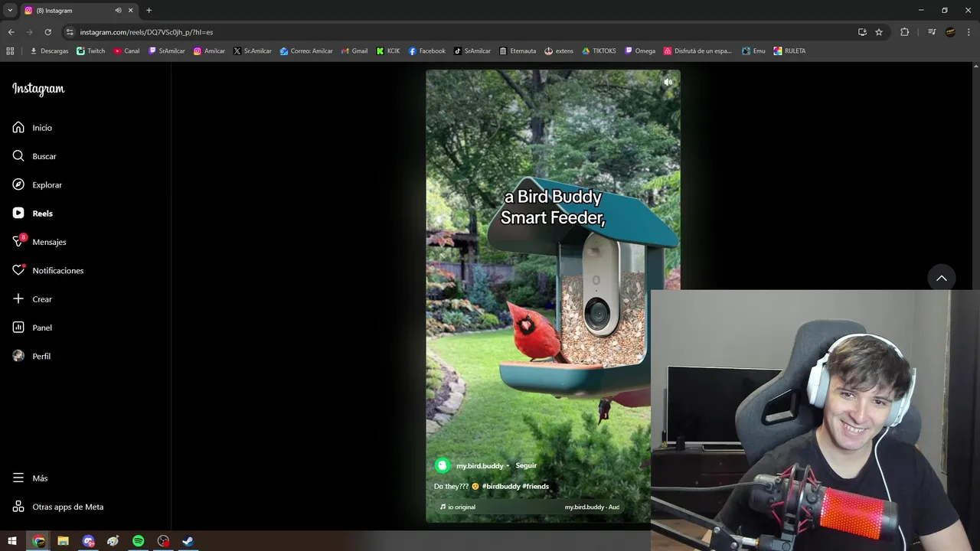Viewport: 980px width, 551px height.
Task: Open tab search dropdown arrow
Action: 10,10
